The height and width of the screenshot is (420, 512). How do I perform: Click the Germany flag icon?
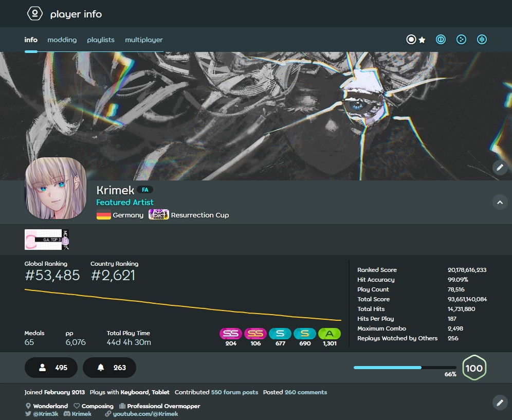pos(103,215)
